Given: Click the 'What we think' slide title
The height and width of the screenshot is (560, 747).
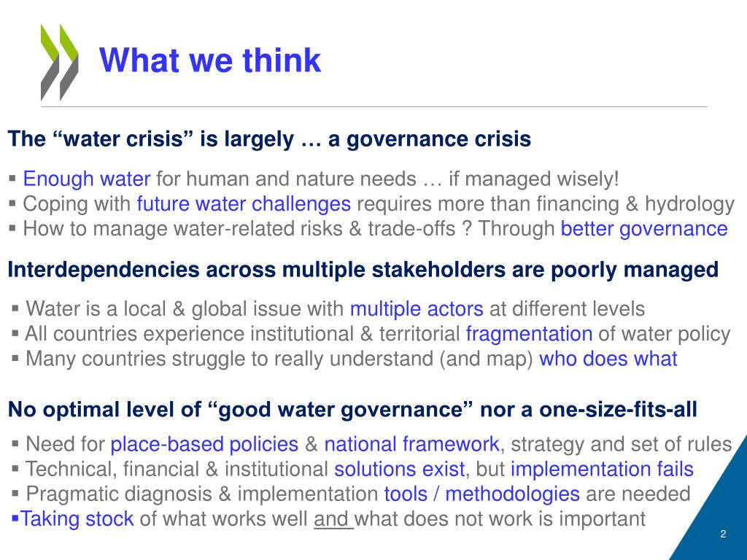Looking at the screenshot, I should click(210, 61).
